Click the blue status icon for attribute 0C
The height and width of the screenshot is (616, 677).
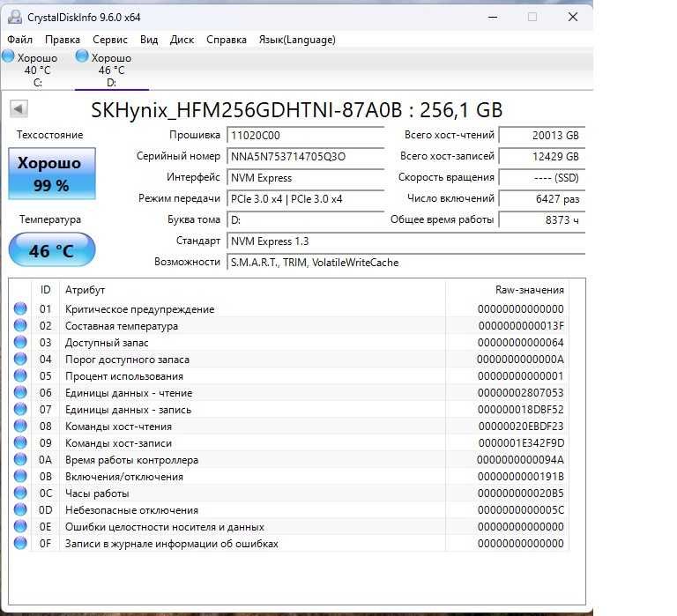click(20, 493)
